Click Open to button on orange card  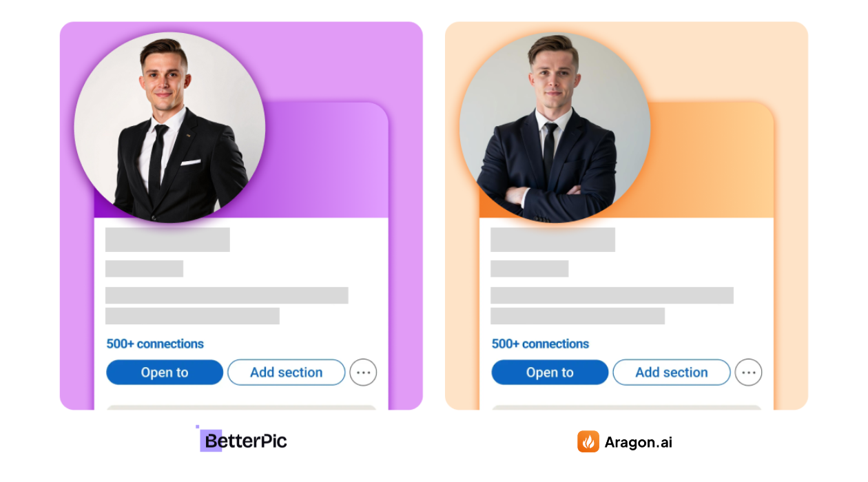[550, 373]
